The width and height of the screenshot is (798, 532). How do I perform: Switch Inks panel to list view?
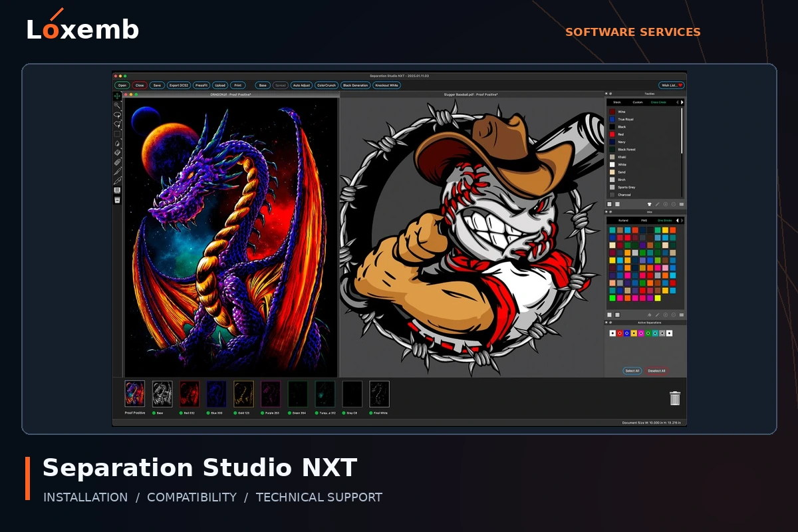point(609,315)
